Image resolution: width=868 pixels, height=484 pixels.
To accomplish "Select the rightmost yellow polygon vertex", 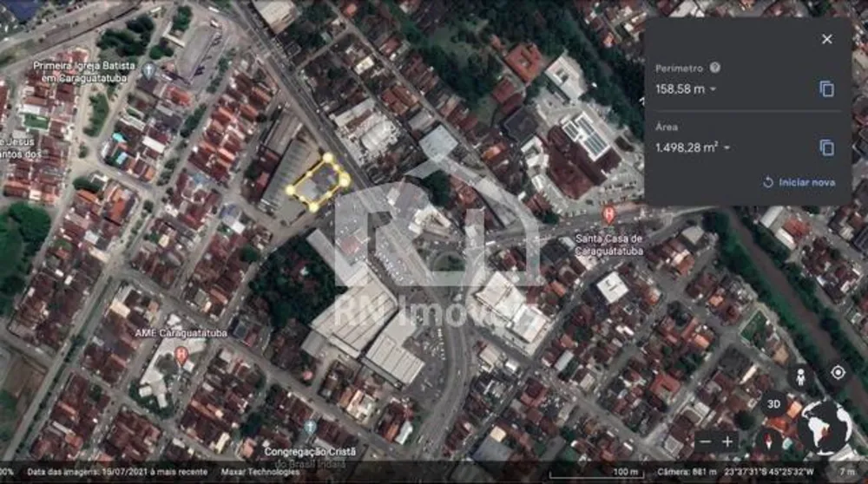I will pos(345,180).
